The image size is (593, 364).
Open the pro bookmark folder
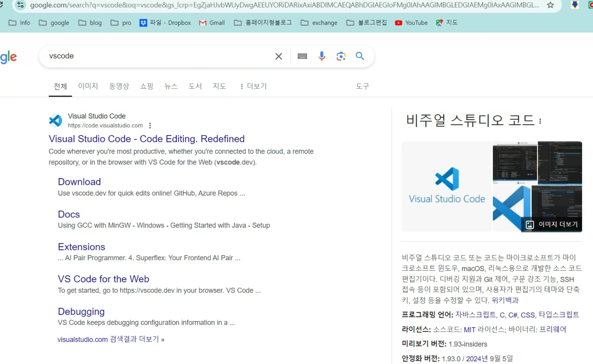(x=121, y=23)
